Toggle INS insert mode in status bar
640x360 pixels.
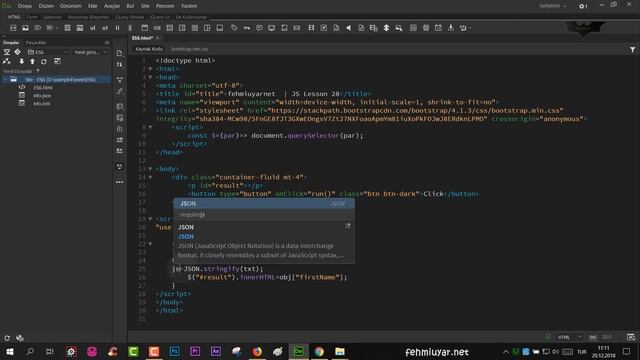tap(593, 337)
